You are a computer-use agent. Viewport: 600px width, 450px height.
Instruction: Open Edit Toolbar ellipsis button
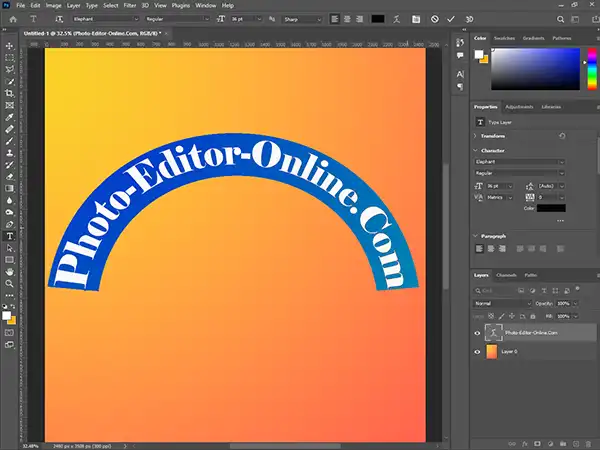pos(10,295)
